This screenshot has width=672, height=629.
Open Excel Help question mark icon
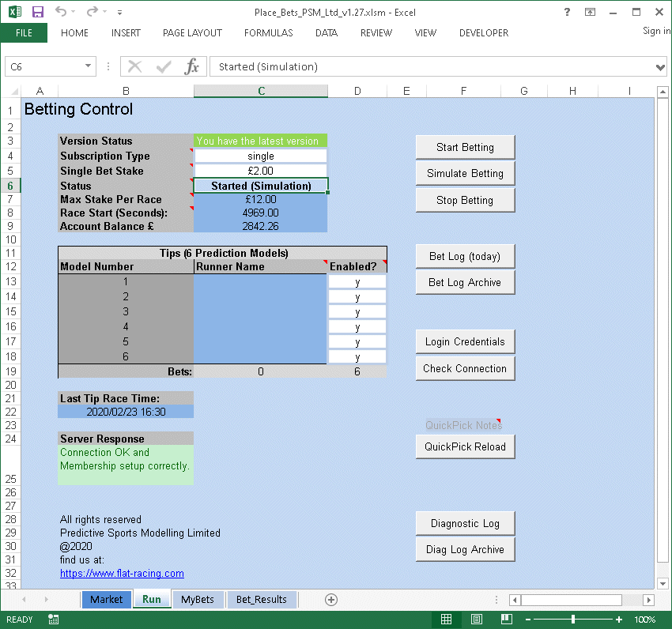coord(567,13)
